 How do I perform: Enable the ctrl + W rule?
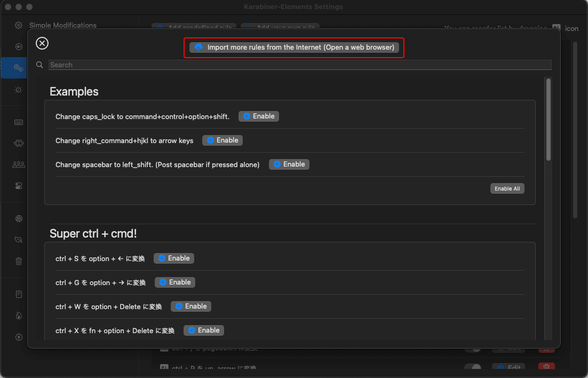[191, 306]
